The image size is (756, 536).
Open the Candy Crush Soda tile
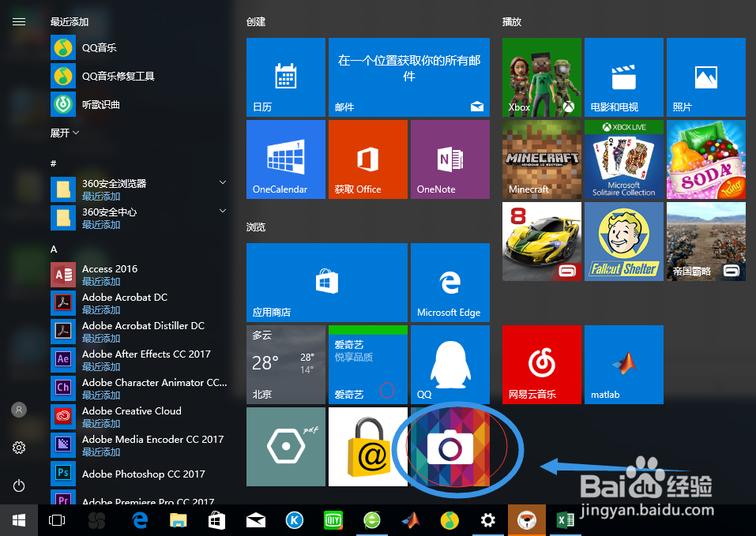point(706,159)
